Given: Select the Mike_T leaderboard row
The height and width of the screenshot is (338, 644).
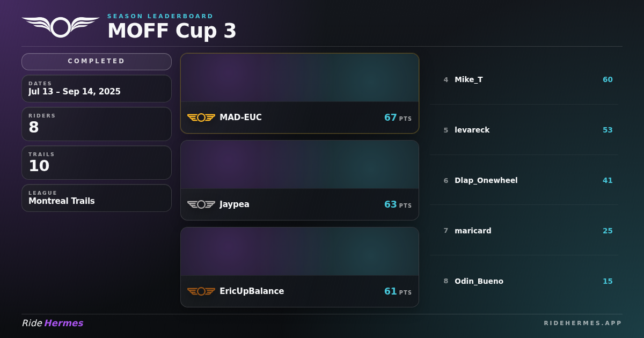Looking at the screenshot, I should (x=524, y=79).
